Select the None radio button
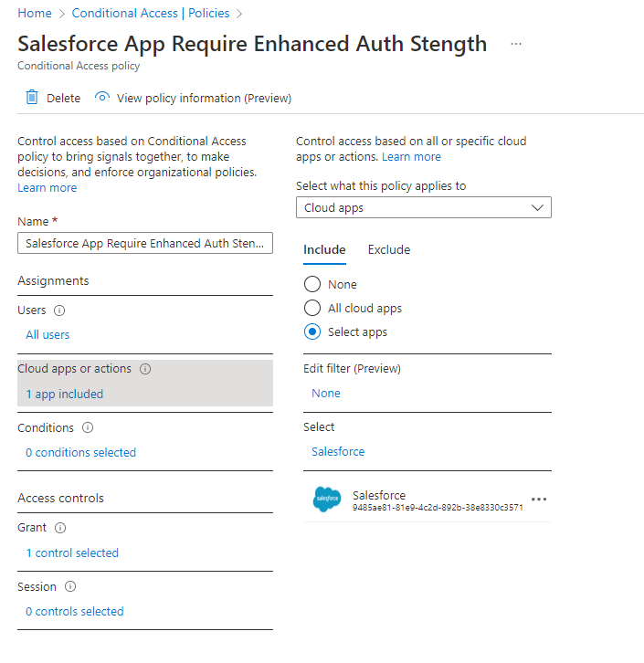This screenshot has width=644, height=663. tap(312, 284)
